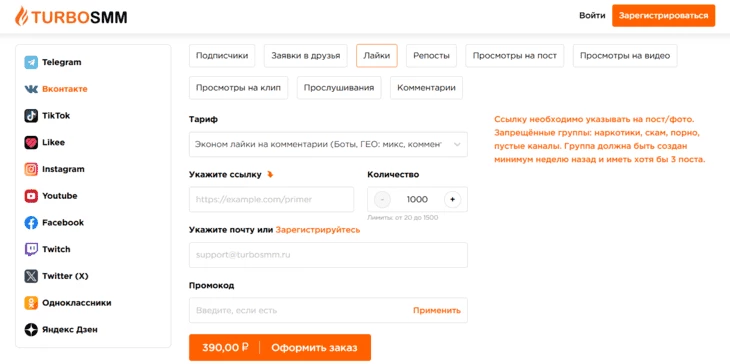Click the Применить promo code link
Viewport: 730px width, 364px height.
coord(437,310)
